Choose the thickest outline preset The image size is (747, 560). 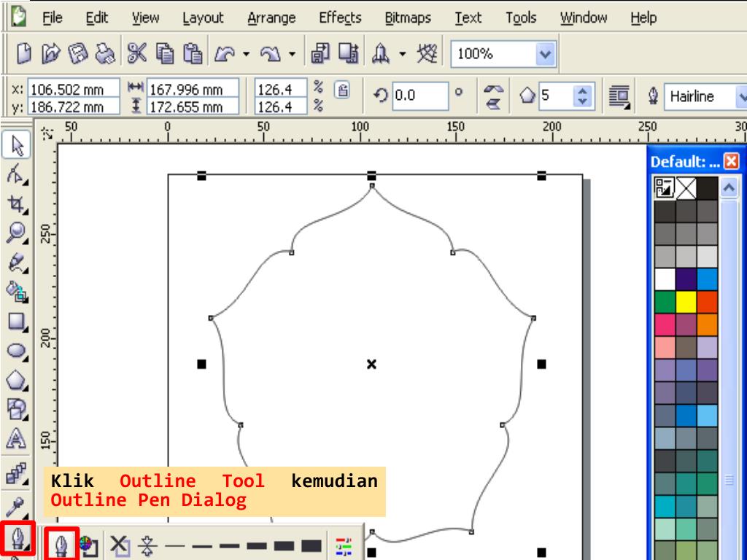click(x=311, y=546)
